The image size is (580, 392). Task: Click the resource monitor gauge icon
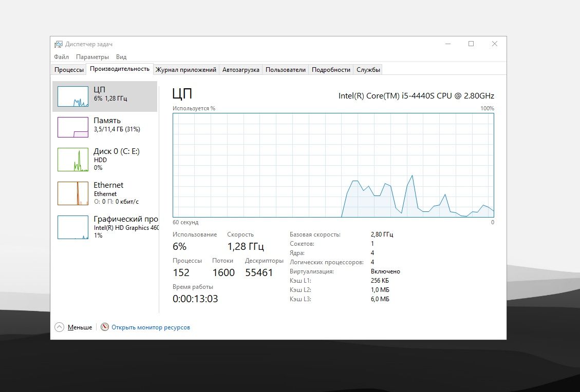tap(105, 327)
